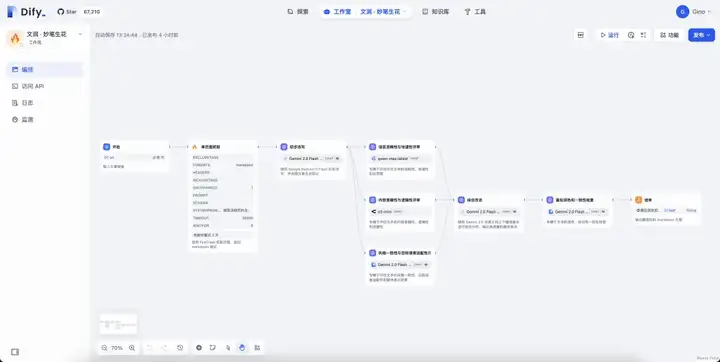Click the orange 结束 end node icon
The image size is (720, 362).
(638, 200)
